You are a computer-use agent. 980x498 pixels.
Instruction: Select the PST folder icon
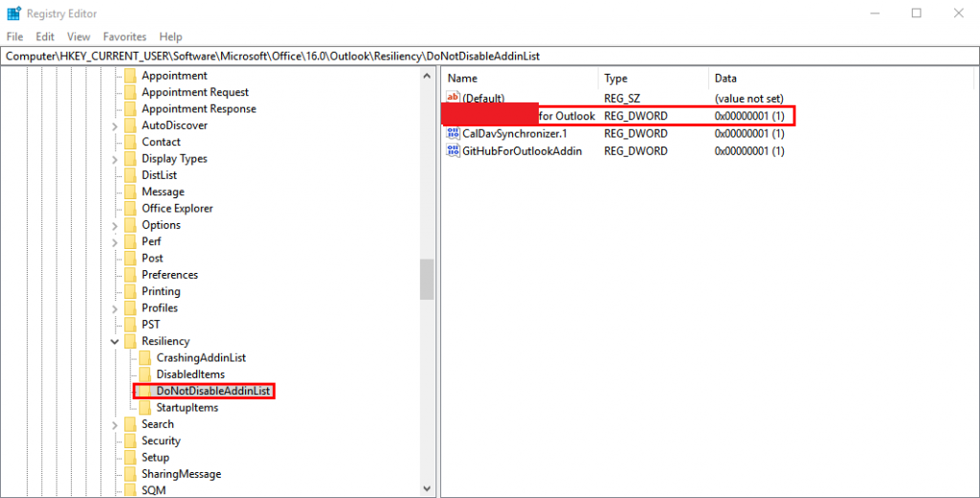[130, 324]
